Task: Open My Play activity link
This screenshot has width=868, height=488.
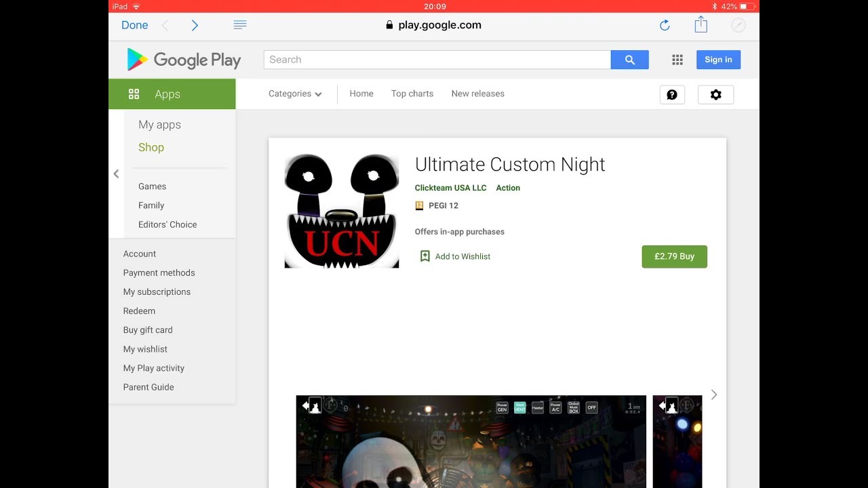Action: point(154,368)
